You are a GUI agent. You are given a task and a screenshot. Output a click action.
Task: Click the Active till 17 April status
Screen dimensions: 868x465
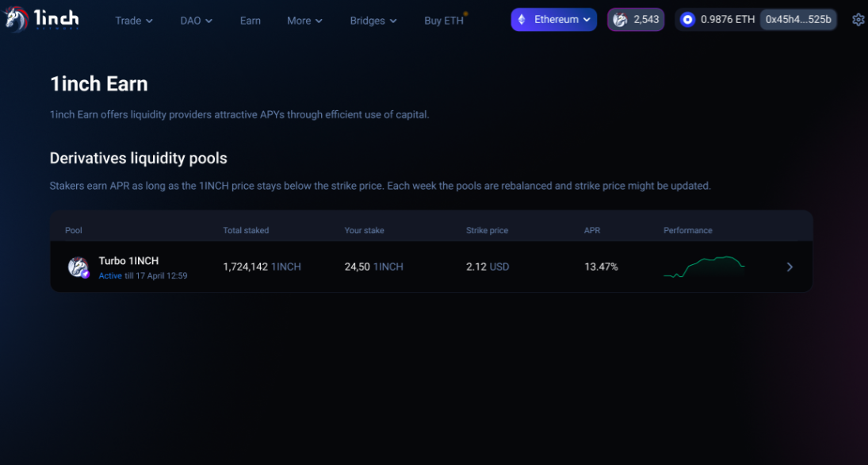(143, 275)
